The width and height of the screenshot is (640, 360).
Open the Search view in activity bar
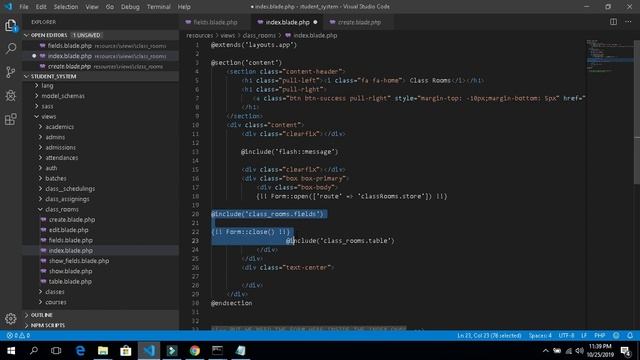point(11,49)
